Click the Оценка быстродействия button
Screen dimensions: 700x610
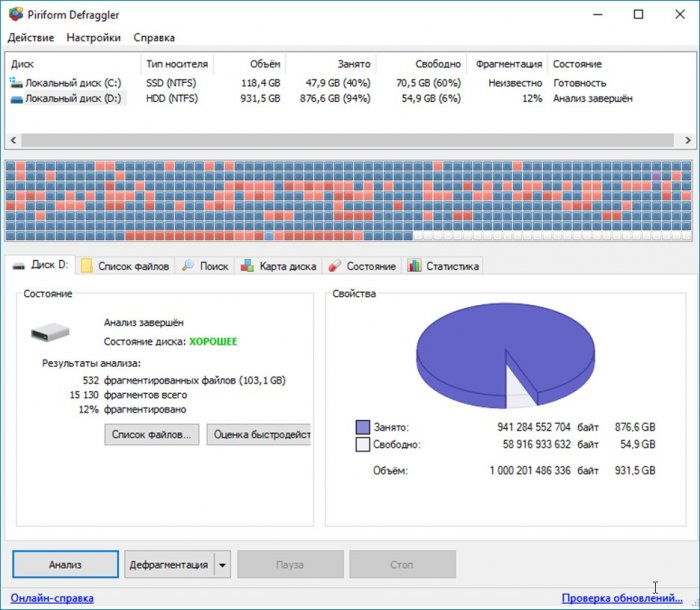click(x=258, y=435)
